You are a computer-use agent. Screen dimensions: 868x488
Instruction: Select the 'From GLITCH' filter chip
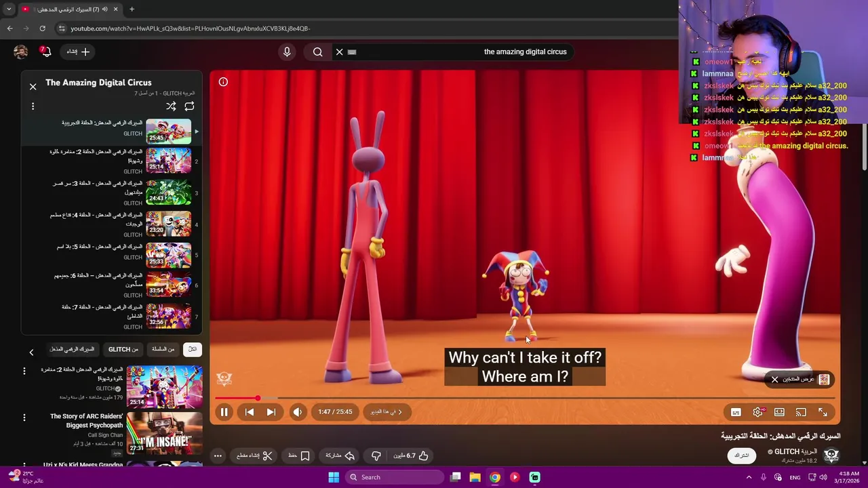[123, 349]
